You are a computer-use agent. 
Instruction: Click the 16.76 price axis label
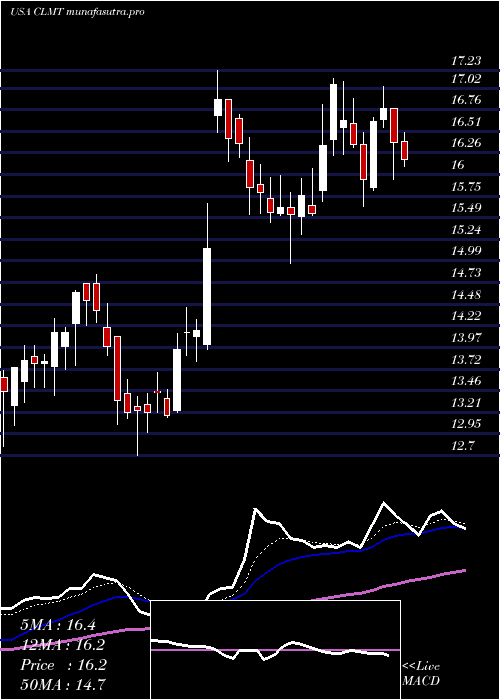click(467, 100)
